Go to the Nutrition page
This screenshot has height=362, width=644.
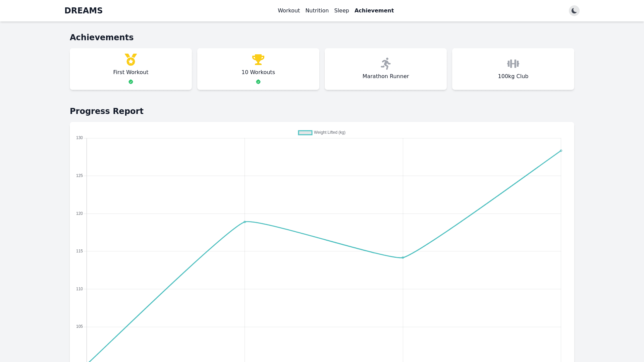pos(317,11)
